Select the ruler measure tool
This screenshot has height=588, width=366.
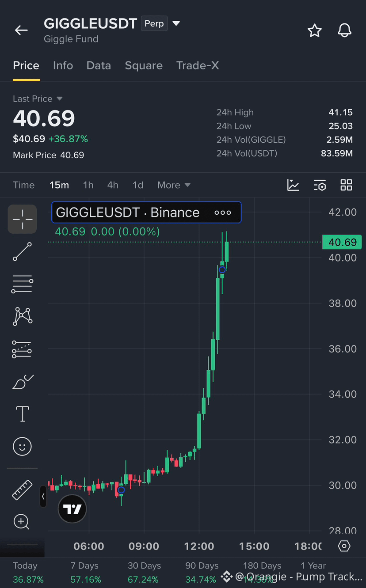coord(22,489)
